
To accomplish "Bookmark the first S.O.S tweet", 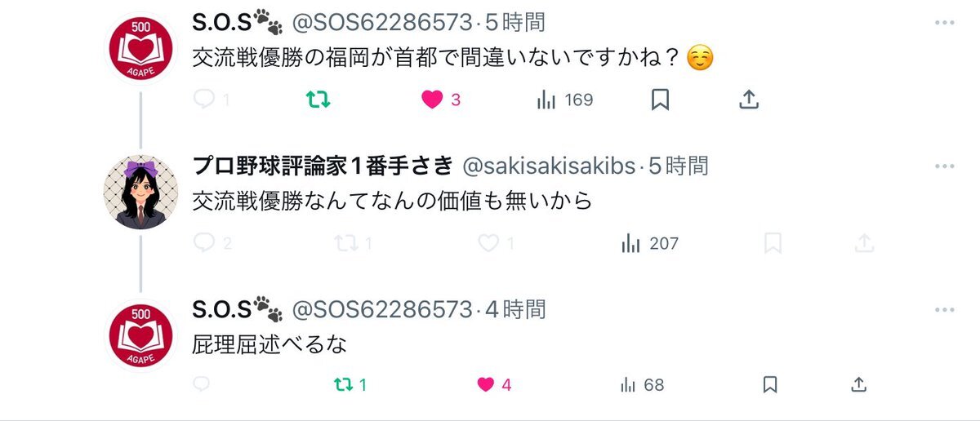I will [x=660, y=100].
